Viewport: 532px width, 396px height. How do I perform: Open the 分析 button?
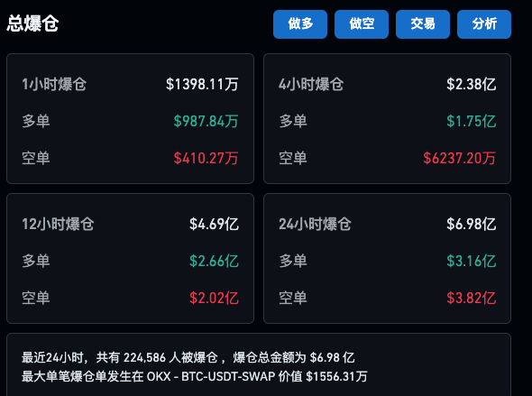tap(484, 24)
